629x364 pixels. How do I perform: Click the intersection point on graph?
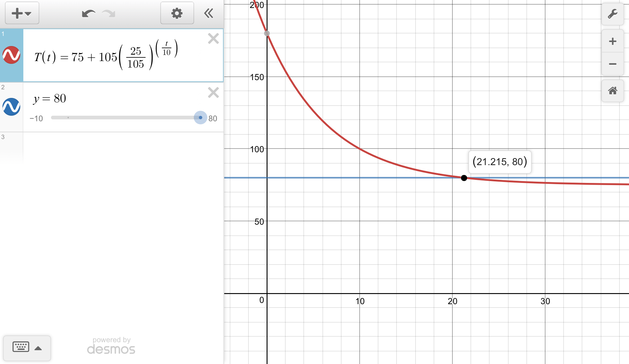pos(464,178)
